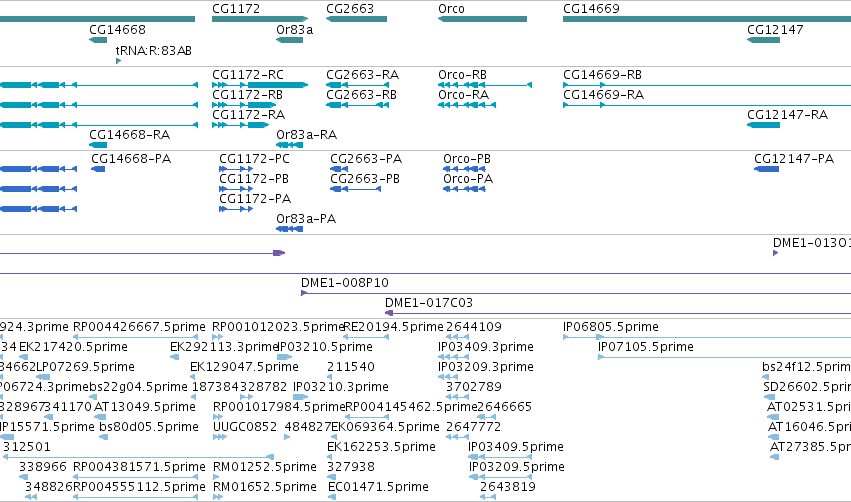Click EST IP03210.5prime

click(325, 347)
